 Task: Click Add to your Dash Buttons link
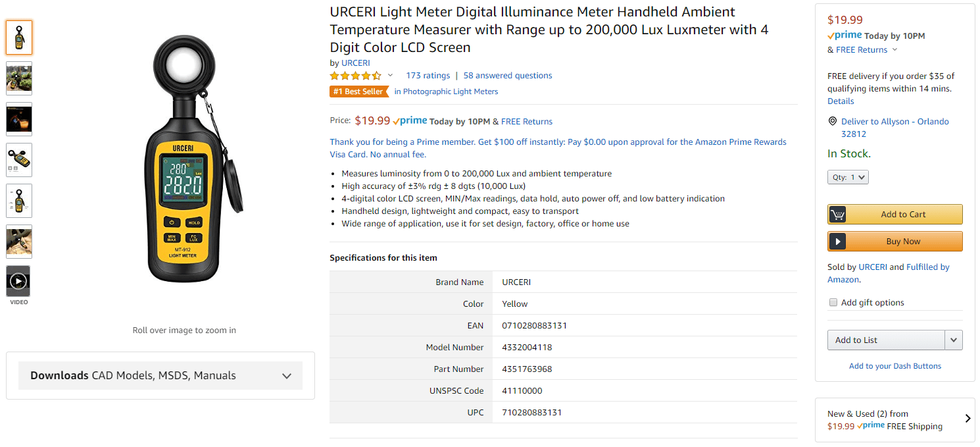pos(894,366)
